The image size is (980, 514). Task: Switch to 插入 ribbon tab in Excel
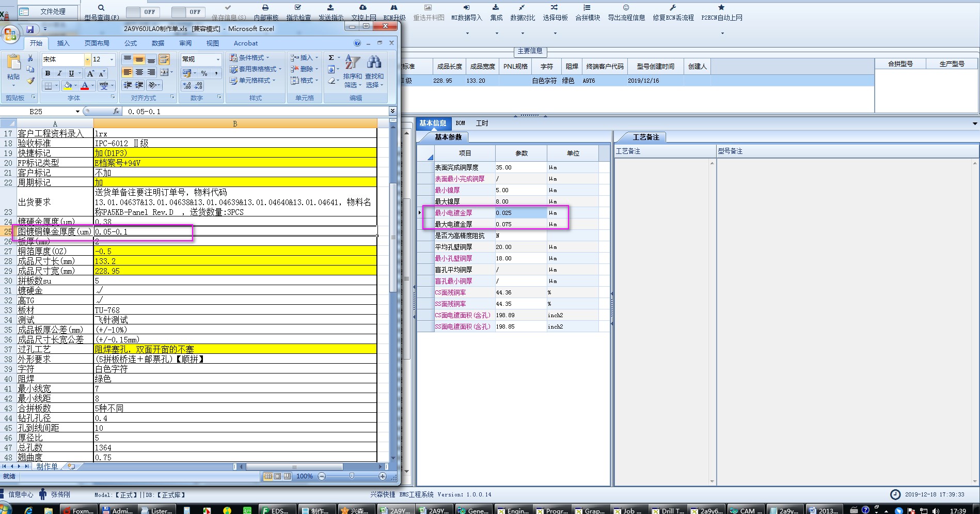tap(63, 43)
